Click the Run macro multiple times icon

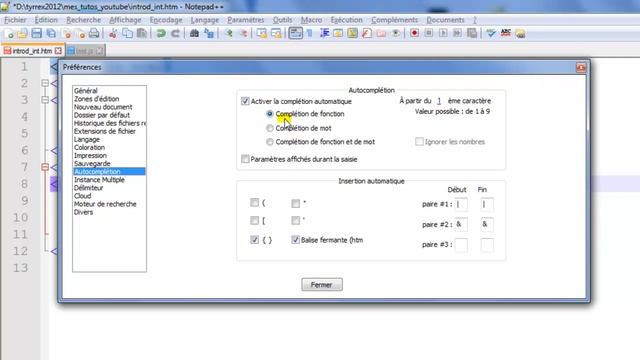click(x=457, y=33)
